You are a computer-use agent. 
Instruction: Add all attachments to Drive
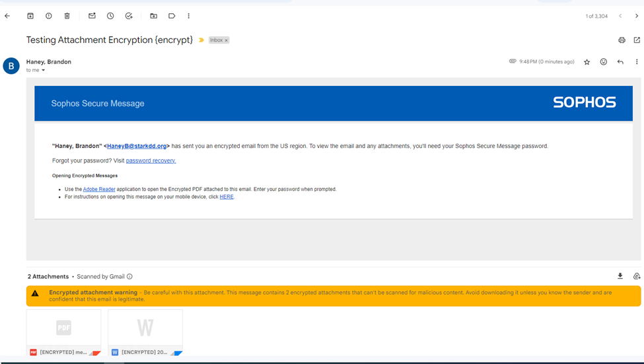click(x=637, y=276)
